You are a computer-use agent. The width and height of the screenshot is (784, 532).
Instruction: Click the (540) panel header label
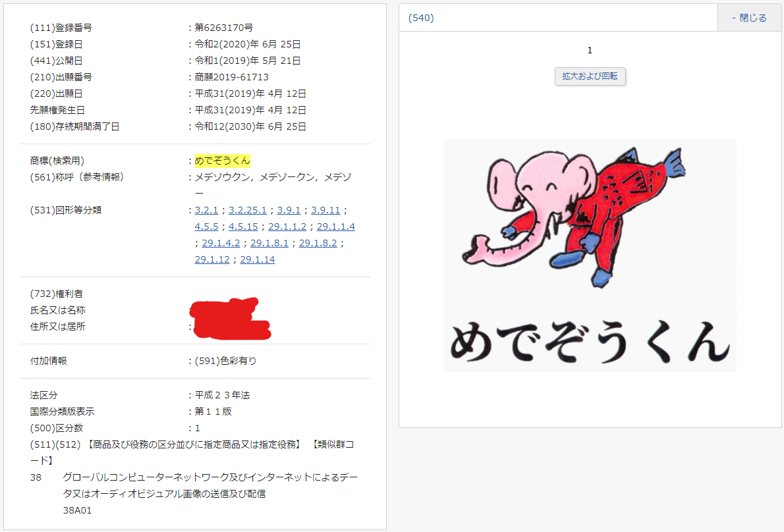[x=421, y=18]
